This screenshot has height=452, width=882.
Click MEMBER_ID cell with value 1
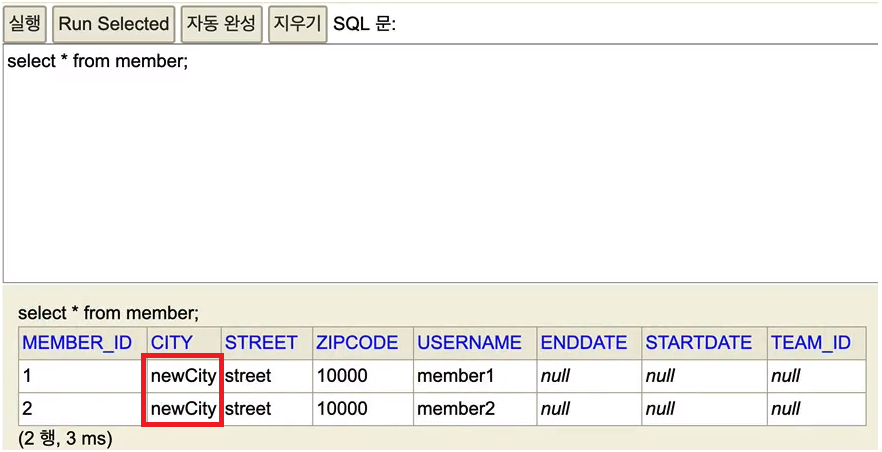point(83,376)
